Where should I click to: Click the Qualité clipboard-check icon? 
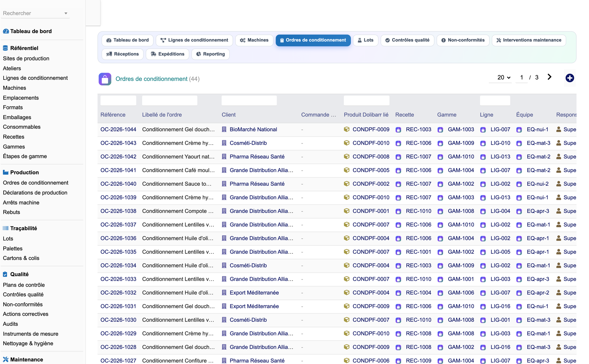click(x=5, y=274)
